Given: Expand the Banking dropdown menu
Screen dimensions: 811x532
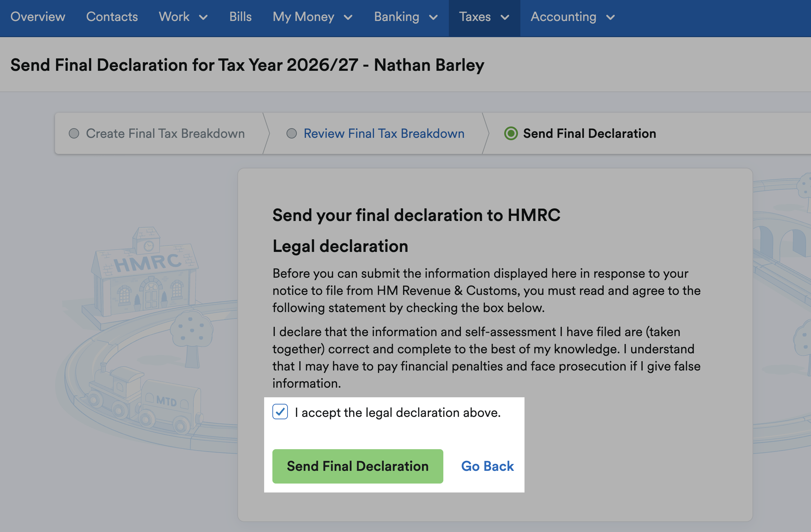Looking at the screenshot, I should pyautogui.click(x=406, y=17).
